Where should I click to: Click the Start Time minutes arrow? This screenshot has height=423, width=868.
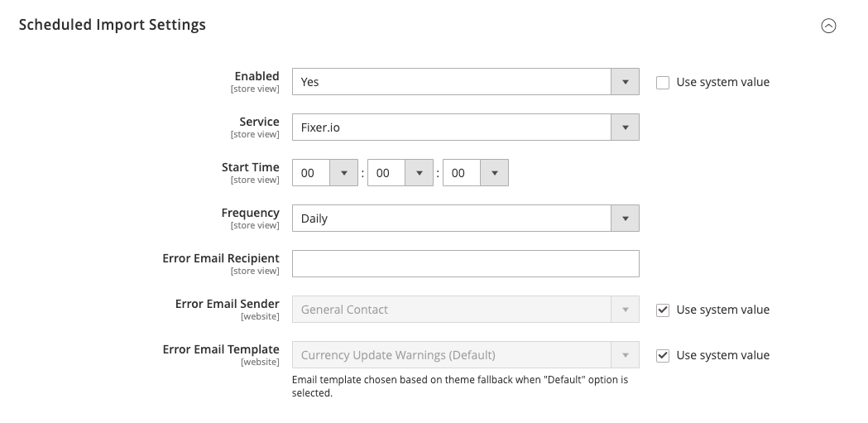click(419, 173)
